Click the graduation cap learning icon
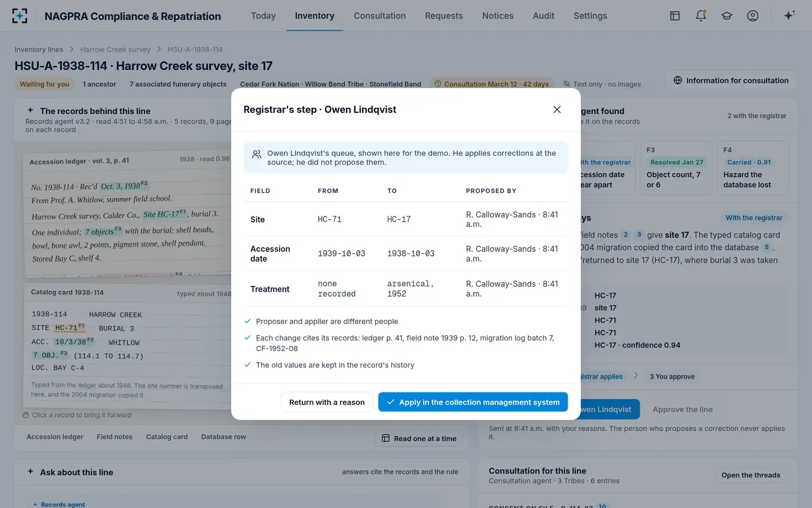812x508 pixels. coord(727,16)
